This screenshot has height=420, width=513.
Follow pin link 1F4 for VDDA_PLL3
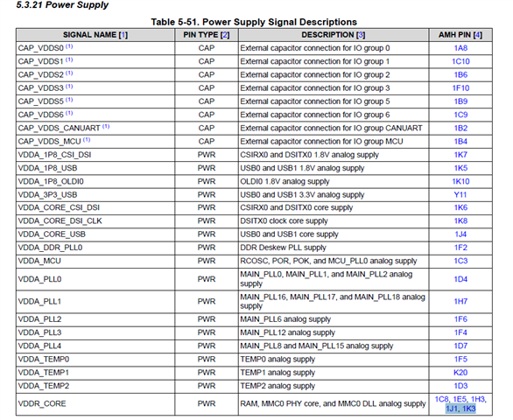coord(460,332)
